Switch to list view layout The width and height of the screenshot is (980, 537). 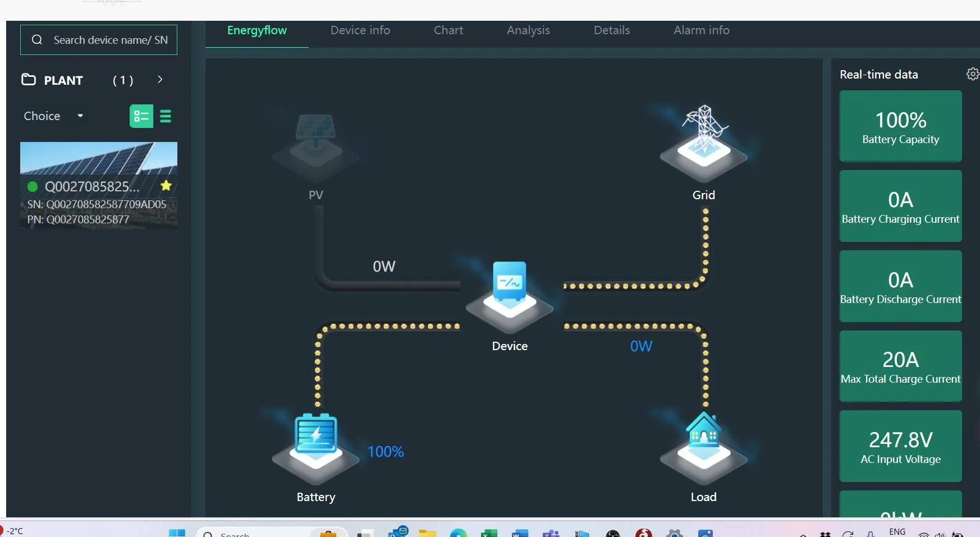coord(166,116)
